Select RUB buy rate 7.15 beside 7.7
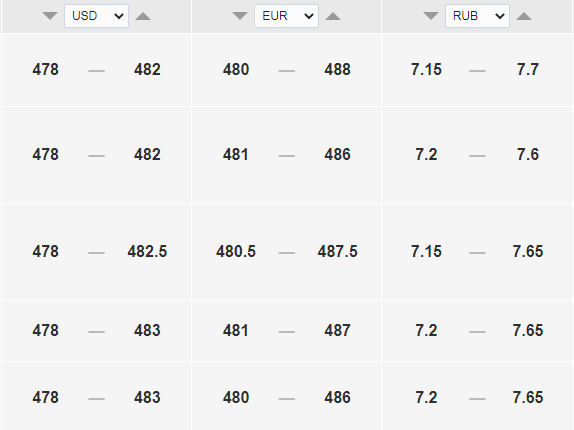Screen dimensions: 574x430 426,70
